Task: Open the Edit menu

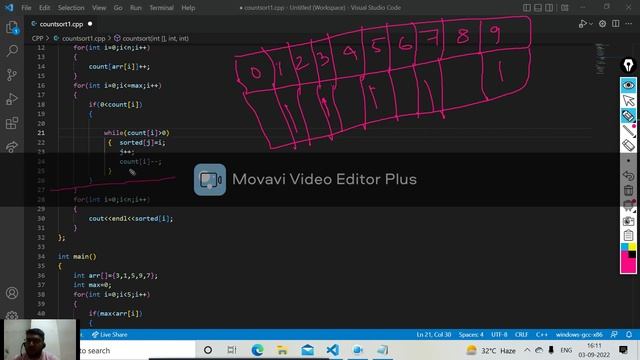Action: (44, 8)
